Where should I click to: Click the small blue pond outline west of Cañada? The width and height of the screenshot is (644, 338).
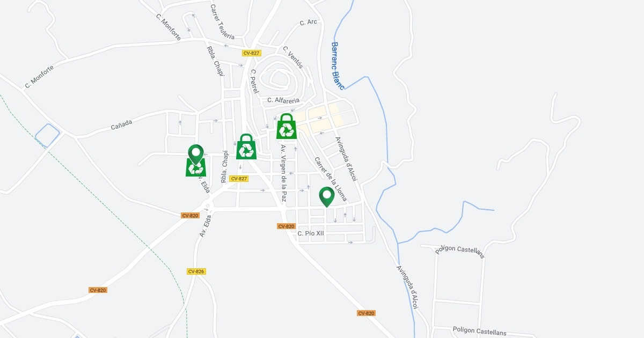47,135
